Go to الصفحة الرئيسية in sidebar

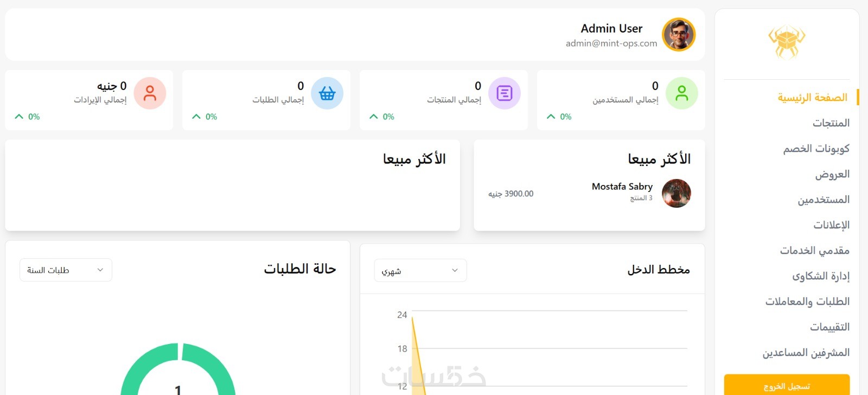pyautogui.click(x=812, y=97)
